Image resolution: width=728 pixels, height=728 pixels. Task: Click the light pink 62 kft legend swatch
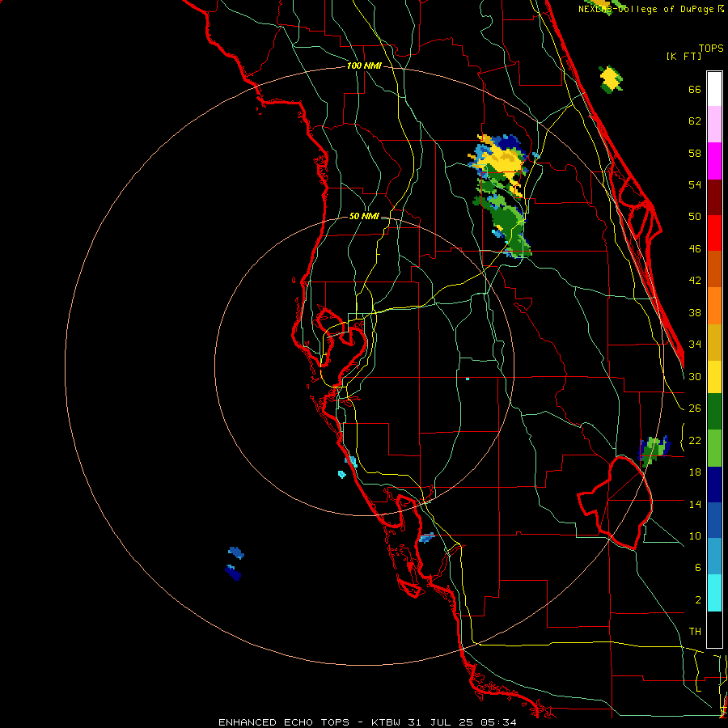tap(714, 124)
